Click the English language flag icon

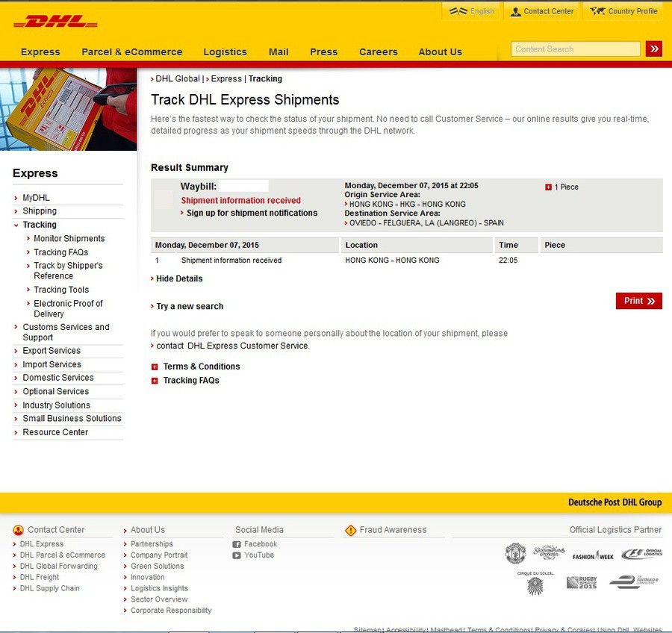[458, 11]
